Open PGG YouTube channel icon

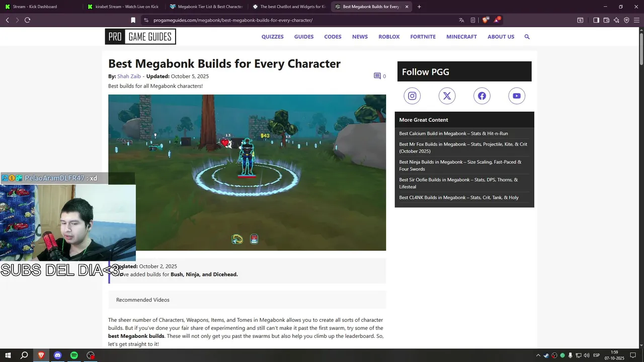[517, 96]
